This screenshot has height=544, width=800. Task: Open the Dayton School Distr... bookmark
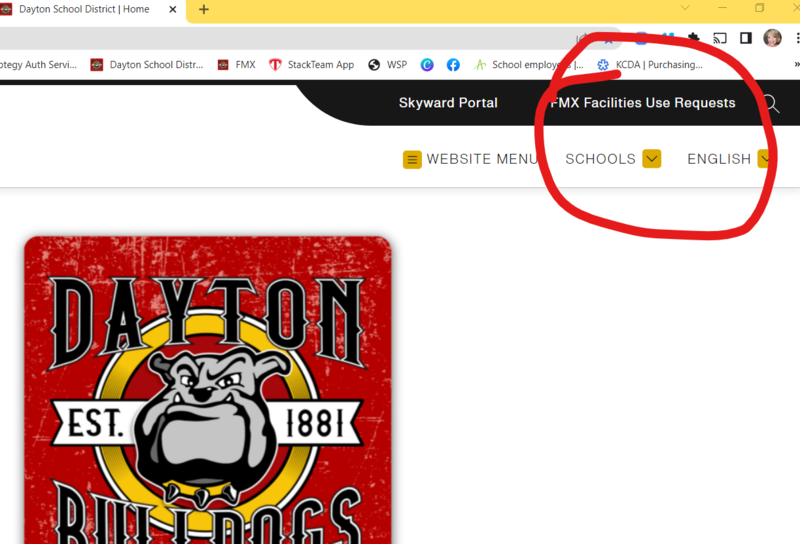point(147,65)
